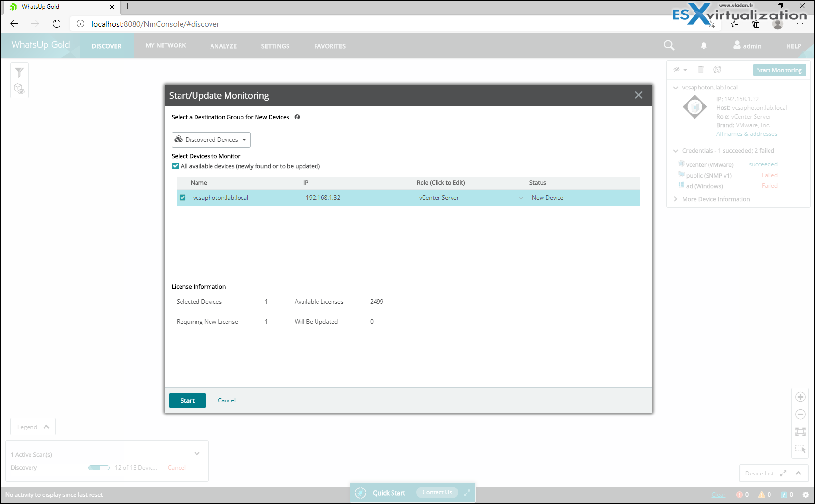Screen dimensions: 815x504
Task: Open All names & addresses link
Action: click(x=747, y=134)
